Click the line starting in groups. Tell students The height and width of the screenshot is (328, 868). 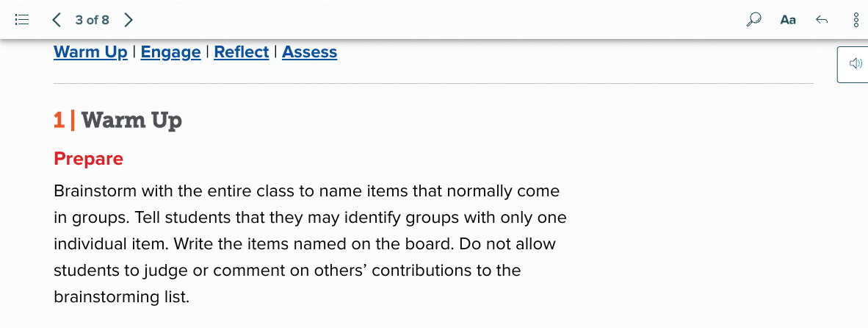(x=310, y=218)
